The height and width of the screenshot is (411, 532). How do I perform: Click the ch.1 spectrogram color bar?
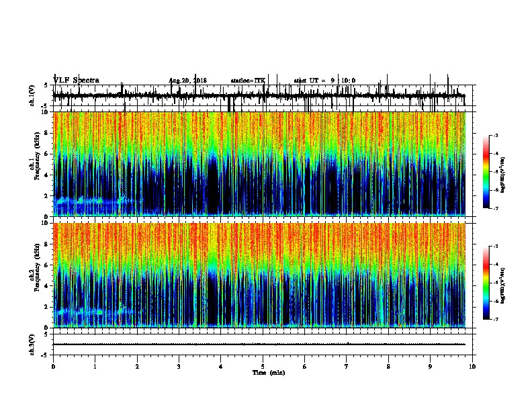coord(486,172)
